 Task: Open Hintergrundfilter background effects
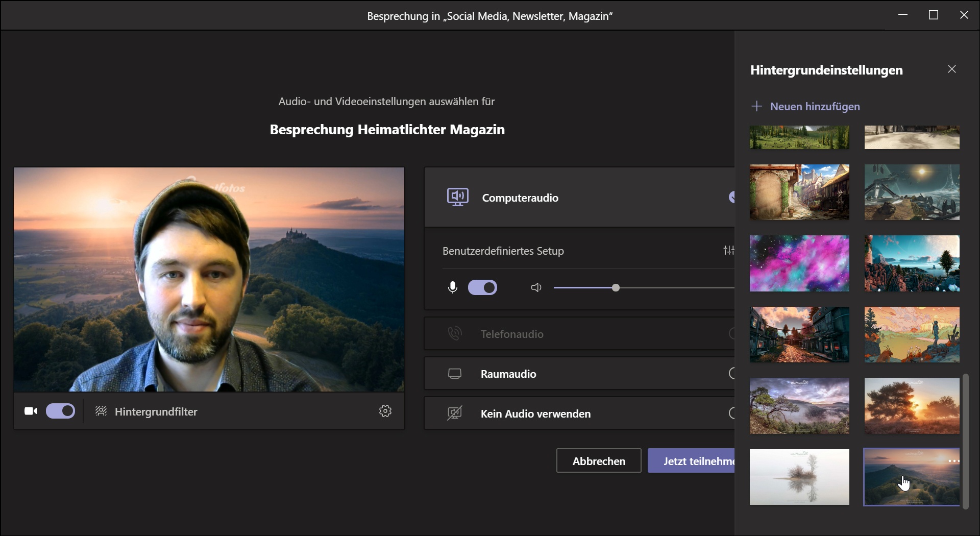tap(147, 411)
